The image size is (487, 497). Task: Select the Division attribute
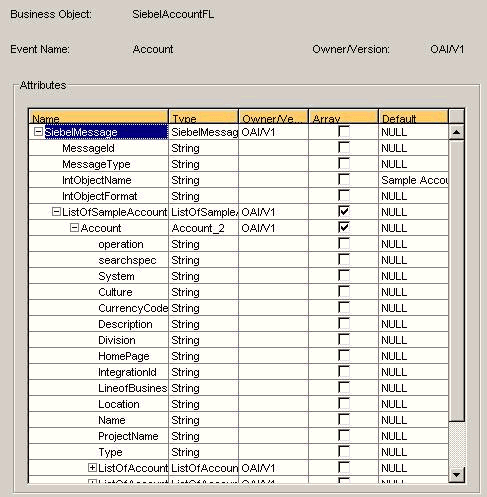[x=117, y=340]
